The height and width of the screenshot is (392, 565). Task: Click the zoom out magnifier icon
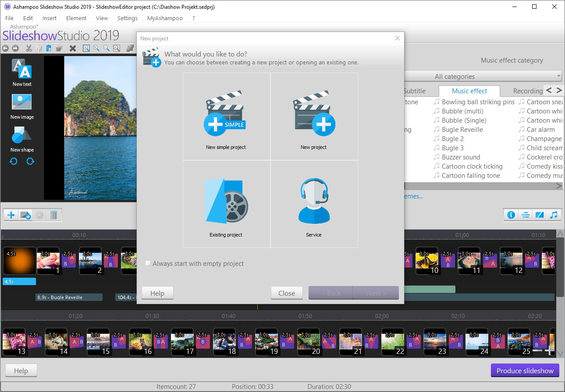(x=107, y=48)
